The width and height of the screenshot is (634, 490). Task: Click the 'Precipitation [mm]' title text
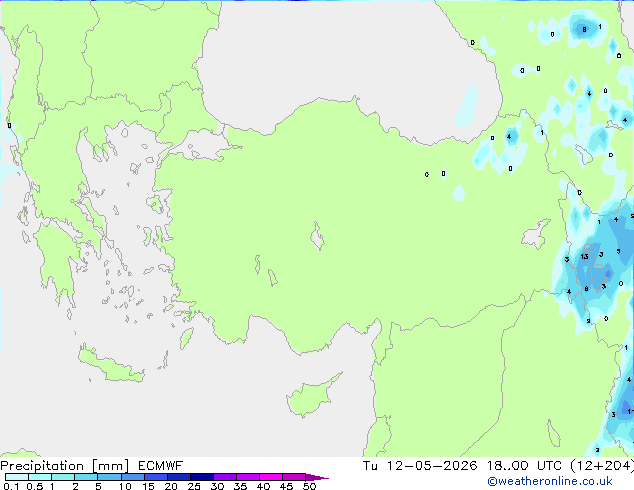(x=65, y=466)
